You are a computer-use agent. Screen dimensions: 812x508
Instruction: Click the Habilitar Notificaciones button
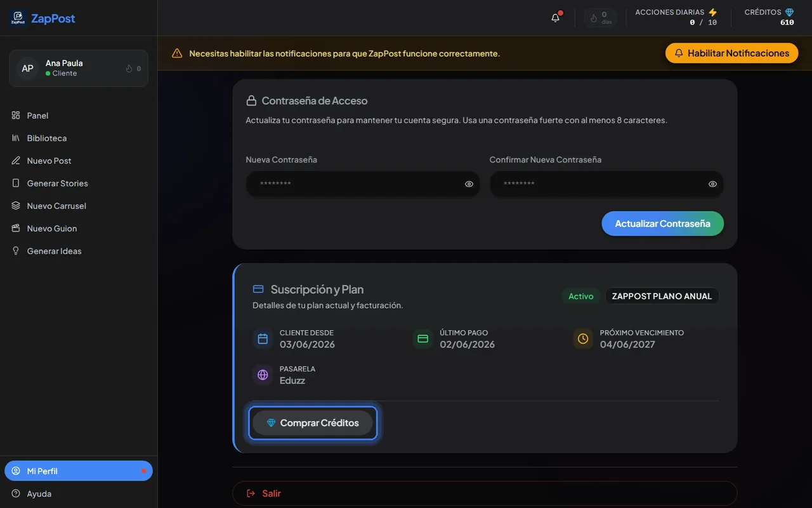pyautogui.click(x=731, y=53)
